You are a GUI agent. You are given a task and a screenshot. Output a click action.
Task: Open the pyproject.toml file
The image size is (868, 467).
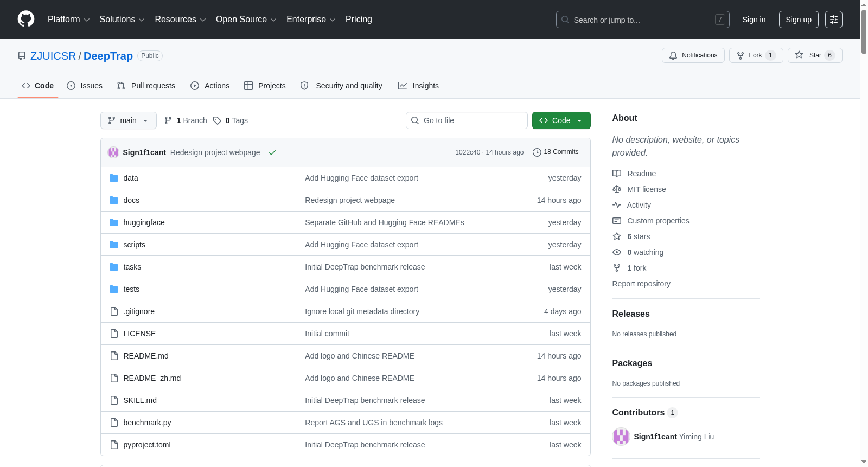pyautogui.click(x=147, y=445)
